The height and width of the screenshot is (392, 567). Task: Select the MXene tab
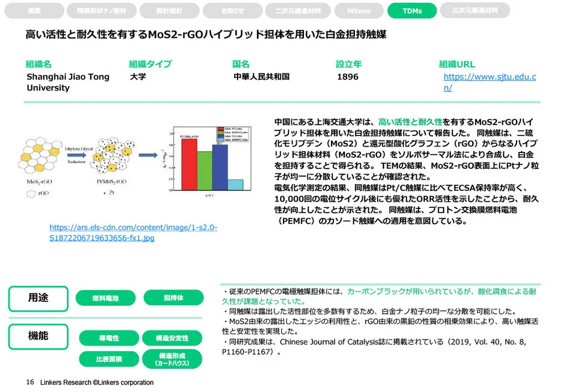coord(359,10)
